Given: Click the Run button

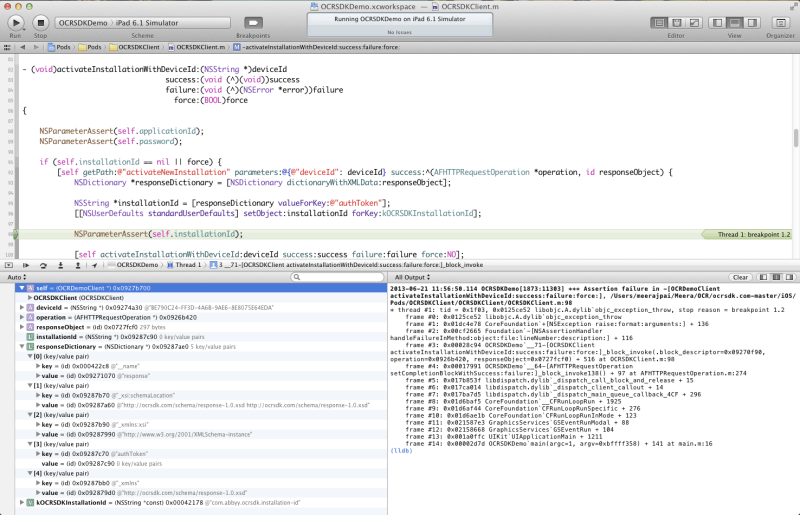Looking at the screenshot, I should [15, 23].
